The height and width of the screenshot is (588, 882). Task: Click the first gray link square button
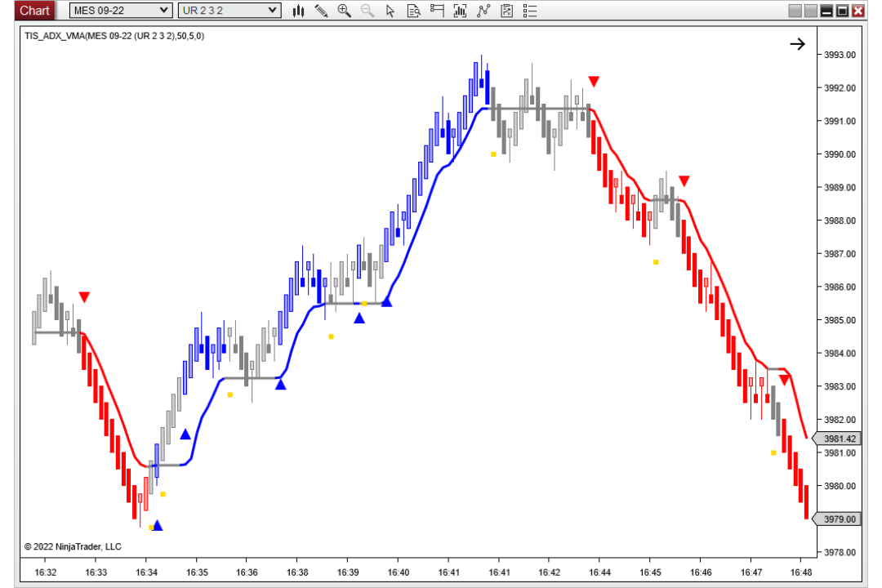coord(795,11)
